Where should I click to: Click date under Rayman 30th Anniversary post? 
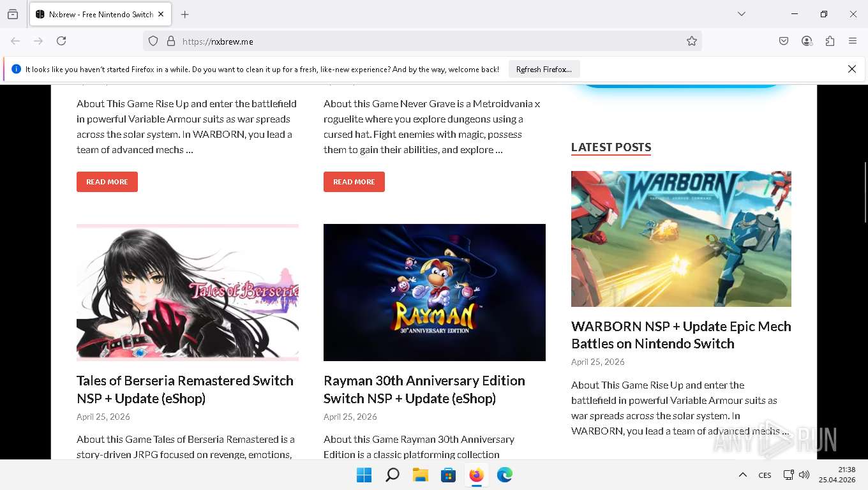click(x=350, y=417)
